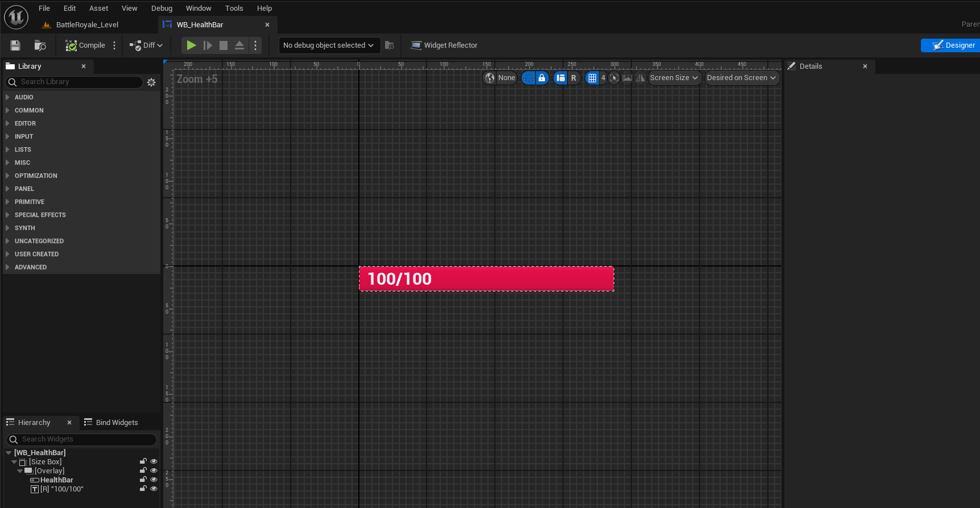Open the Tools menu
Screen dimensions: 980x508
coord(234,9)
